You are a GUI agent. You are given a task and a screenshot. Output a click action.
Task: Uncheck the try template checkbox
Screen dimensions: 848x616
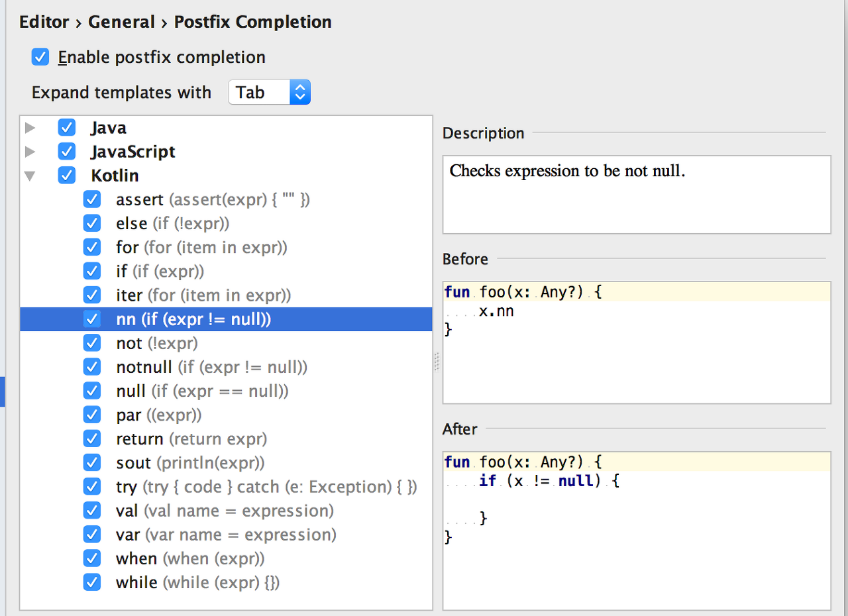pos(92,487)
